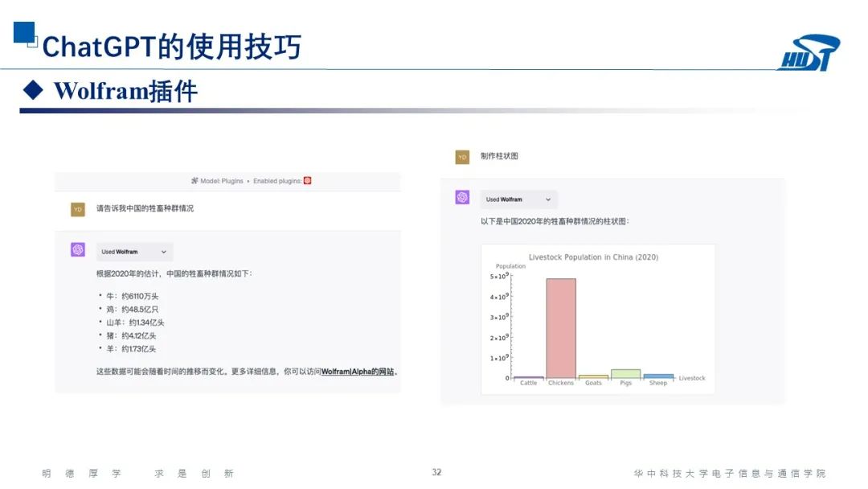Screen dimensions: 868x489
Task: Click the ChatGPT avatar in the right chat response
Action: tap(462, 197)
